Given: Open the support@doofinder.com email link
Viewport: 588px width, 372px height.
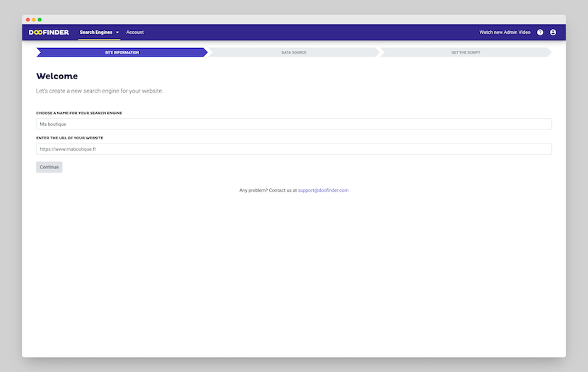Looking at the screenshot, I should (x=323, y=190).
